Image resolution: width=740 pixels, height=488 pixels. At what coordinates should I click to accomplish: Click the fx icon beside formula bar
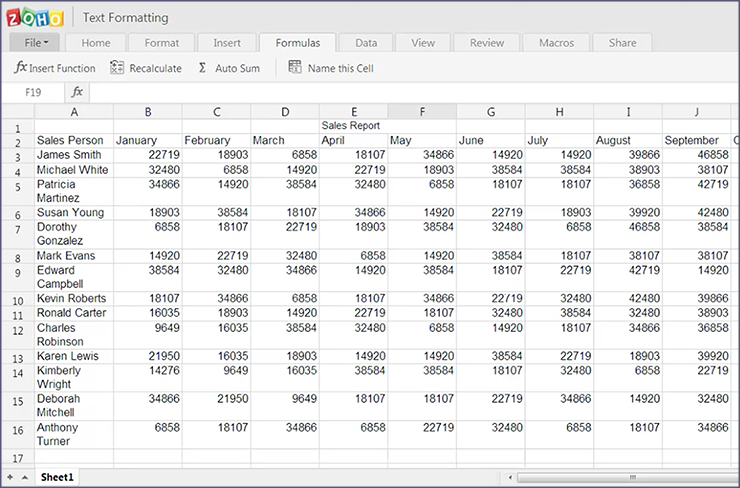pyautogui.click(x=77, y=92)
